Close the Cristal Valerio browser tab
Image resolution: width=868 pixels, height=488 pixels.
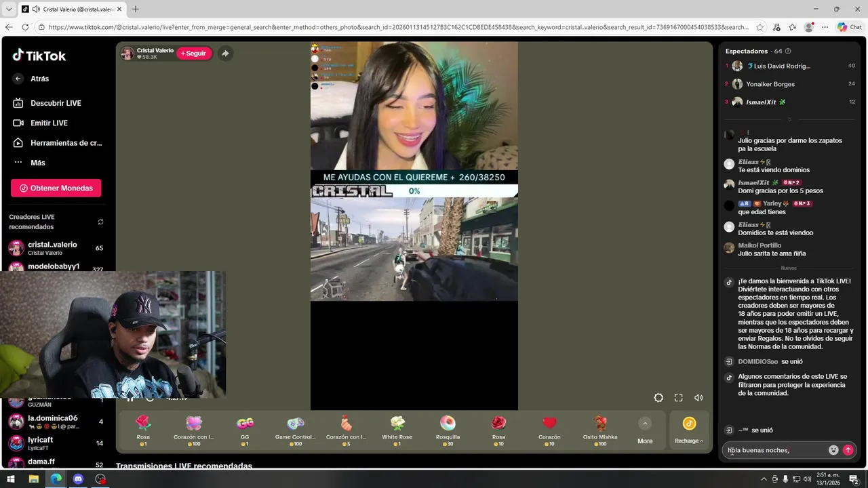pyautogui.click(x=118, y=9)
